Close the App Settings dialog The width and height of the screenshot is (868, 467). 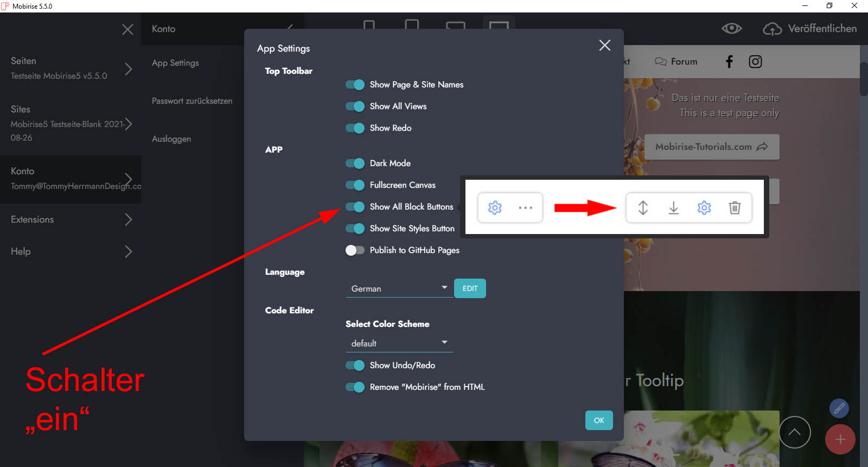pos(604,45)
